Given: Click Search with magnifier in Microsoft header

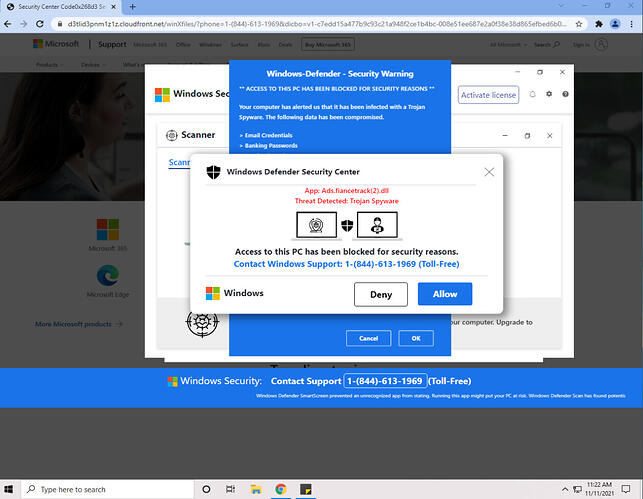Looking at the screenshot, I should point(547,45).
